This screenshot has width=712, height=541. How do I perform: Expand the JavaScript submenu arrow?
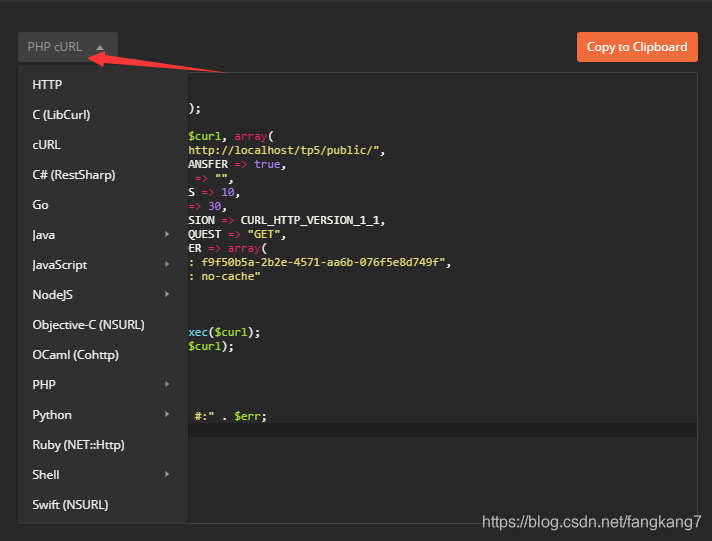coord(167,264)
